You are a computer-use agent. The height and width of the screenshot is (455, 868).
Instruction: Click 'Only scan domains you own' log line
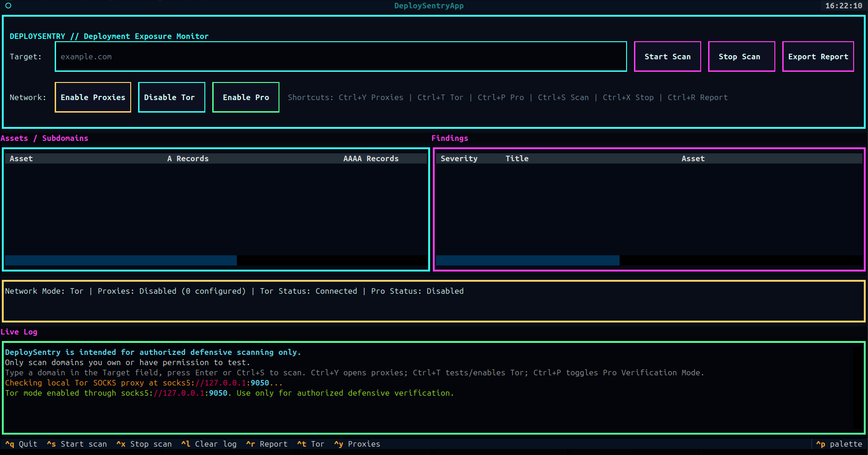point(127,362)
